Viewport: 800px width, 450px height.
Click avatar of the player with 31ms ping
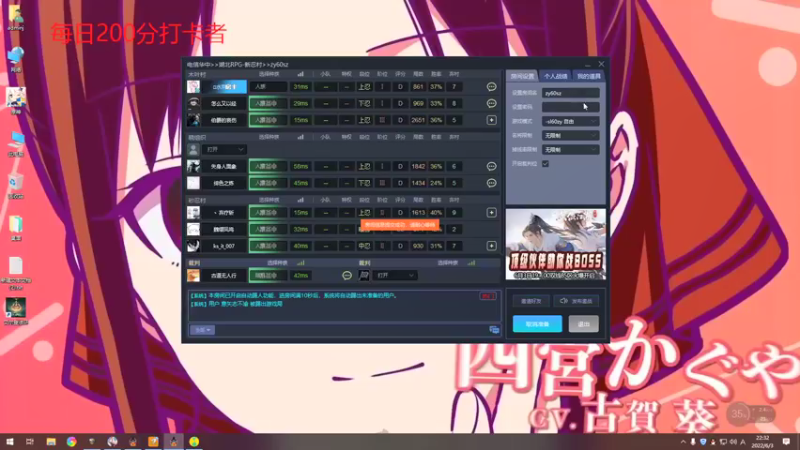[x=193, y=87]
